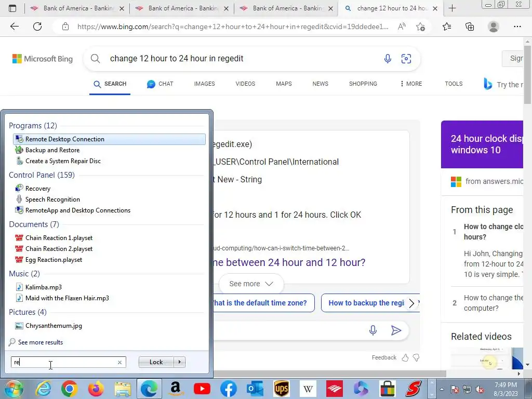Open Kalimba.mp3 music file
Viewport: 532px width, 399px height.
tap(44, 287)
